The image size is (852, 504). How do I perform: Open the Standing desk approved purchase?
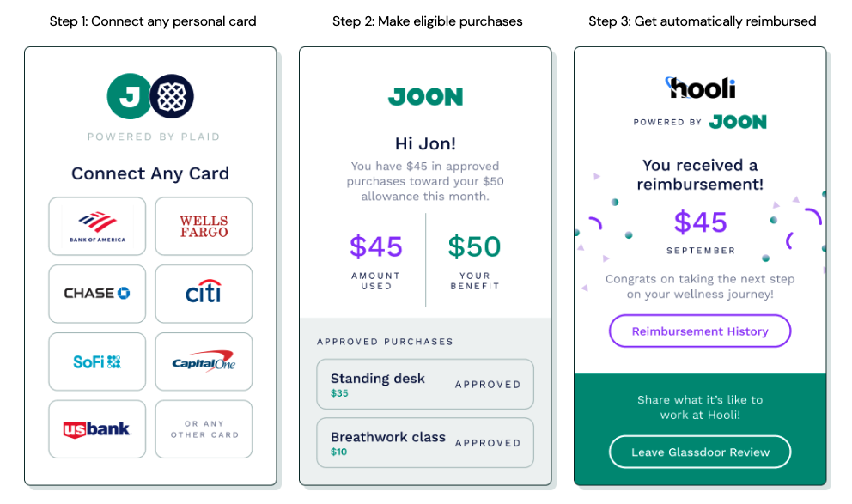click(425, 384)
